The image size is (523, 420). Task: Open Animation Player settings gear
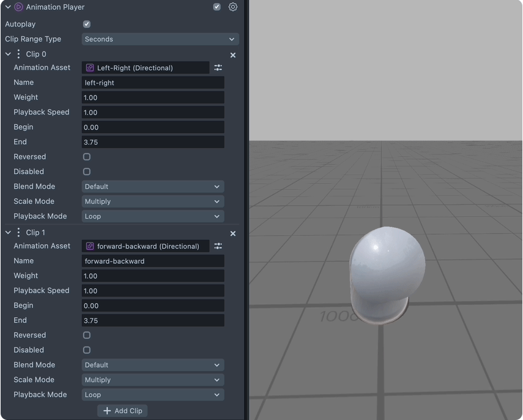pyautogui.click(x=233, y=7)
